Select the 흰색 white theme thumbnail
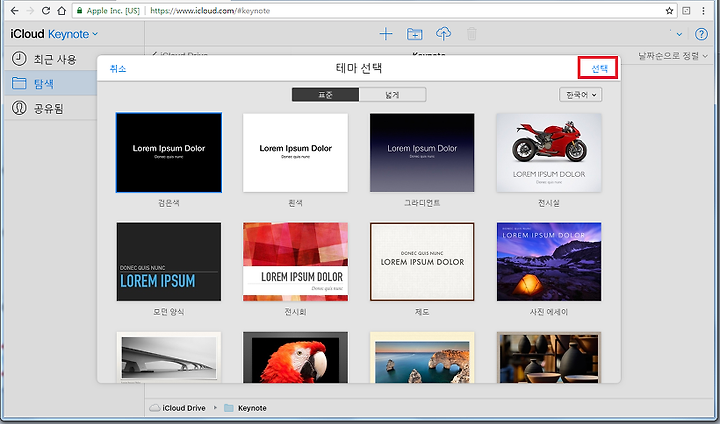The image size is (720, 424). (x=295, y=153)
